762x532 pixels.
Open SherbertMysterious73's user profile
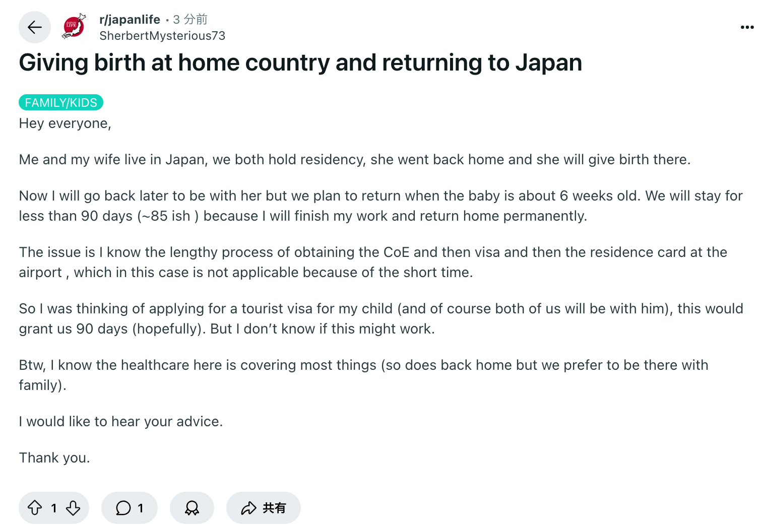[162, 36]
